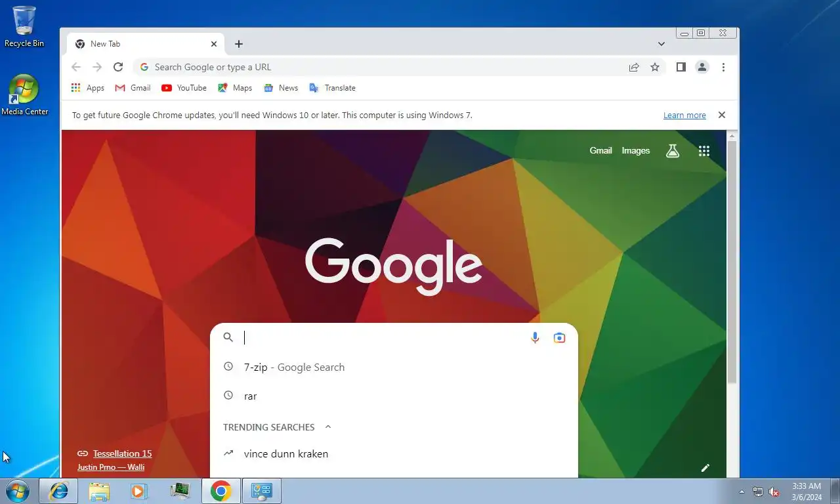Open the Chrome icon in the taskbar
The height and width of the screenshot is (504, 840).
click(220, 491)
